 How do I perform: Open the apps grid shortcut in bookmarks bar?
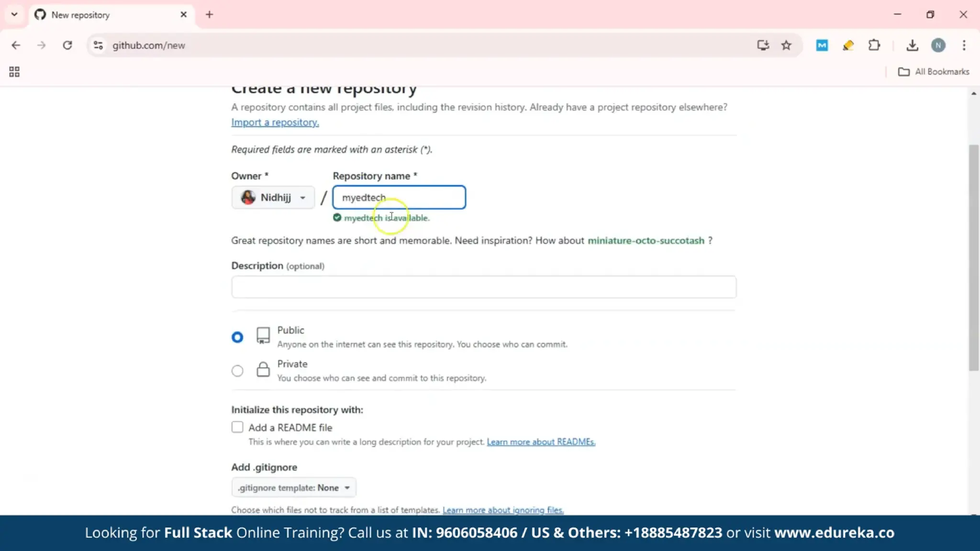tap(14, 72)
